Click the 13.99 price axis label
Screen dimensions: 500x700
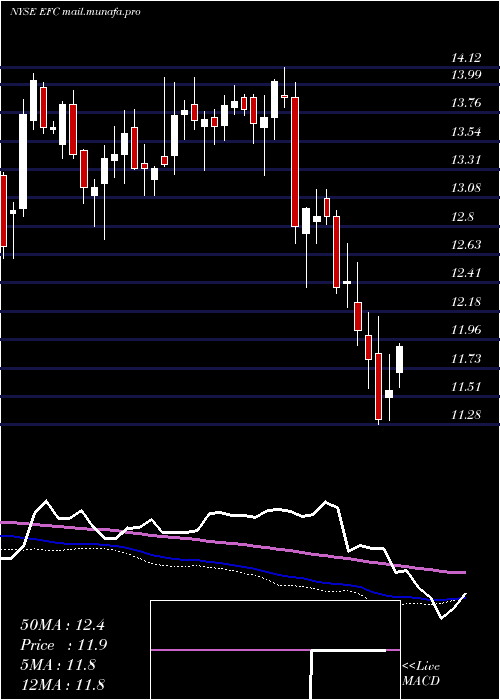[467, 75]
